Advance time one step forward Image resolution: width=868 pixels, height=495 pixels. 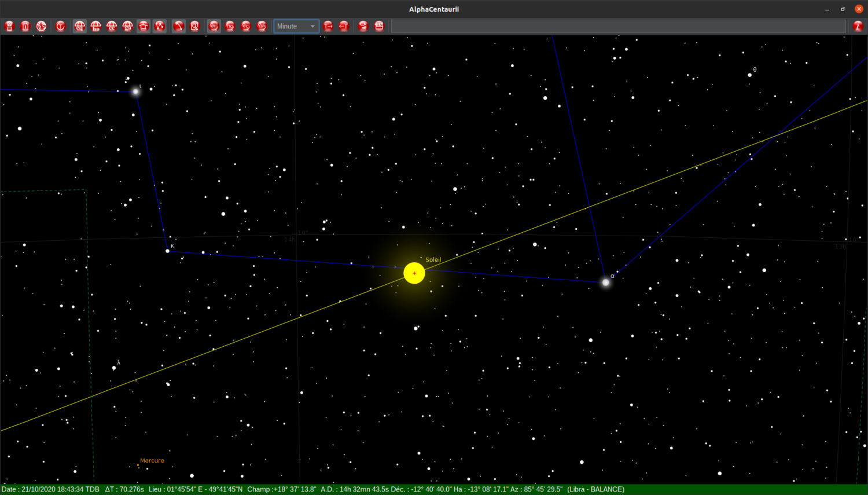pyautogui.click(x=328, y=25)
